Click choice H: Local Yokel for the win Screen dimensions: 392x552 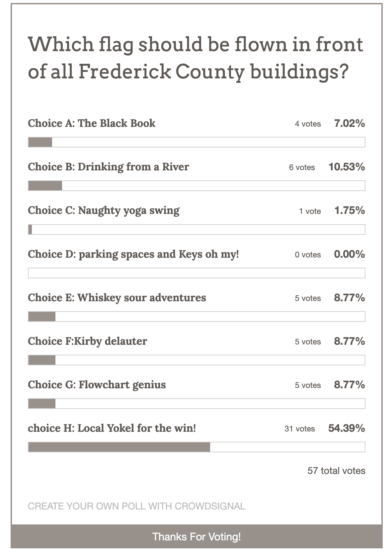point(112,428)
